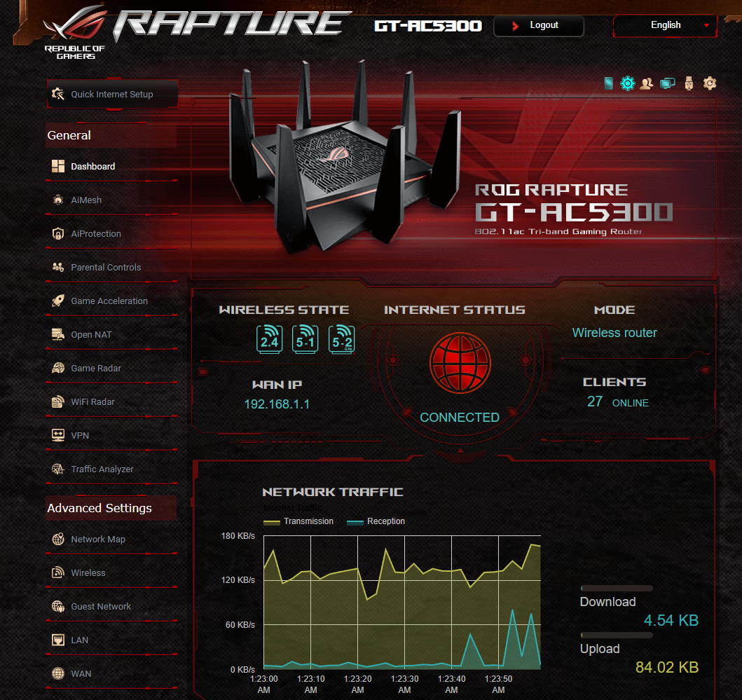Click the WAN IP address 192.168.1.1
The height and width of the screenshot is (700, 742).
point(277,404)
